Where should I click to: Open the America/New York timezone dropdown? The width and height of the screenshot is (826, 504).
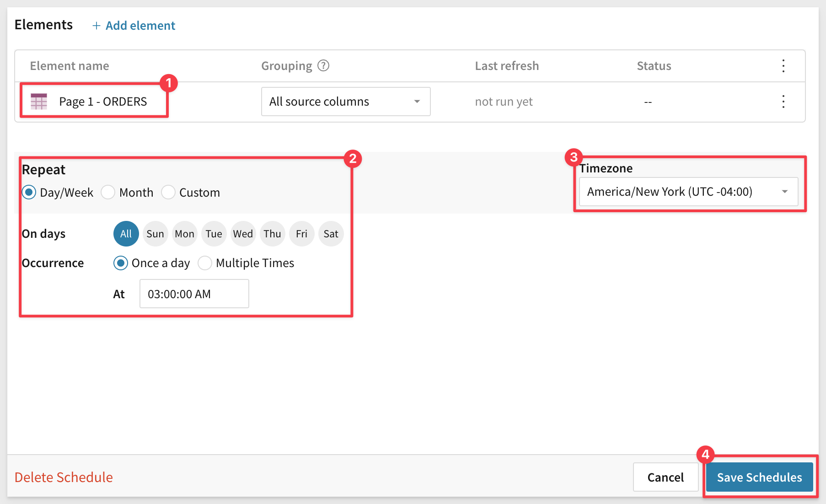coord(689,192)
